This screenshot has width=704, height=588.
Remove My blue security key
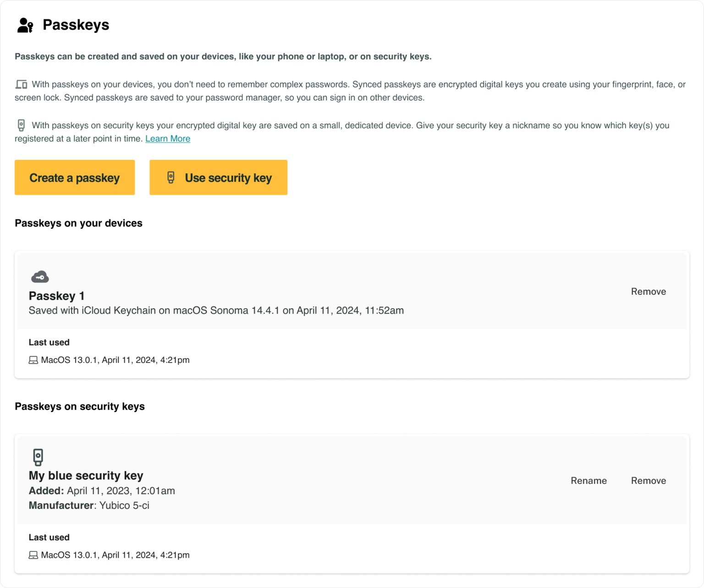pos(648,481)
